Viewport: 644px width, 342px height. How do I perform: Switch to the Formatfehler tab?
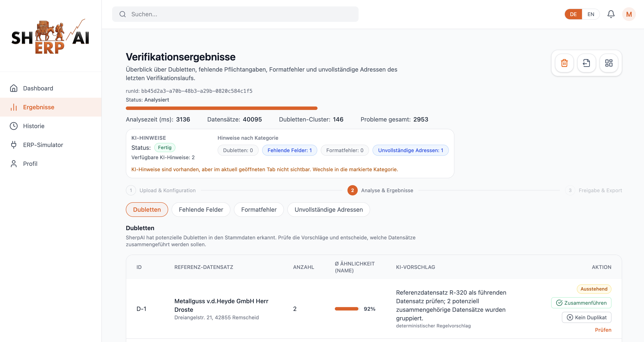point(259,210)
